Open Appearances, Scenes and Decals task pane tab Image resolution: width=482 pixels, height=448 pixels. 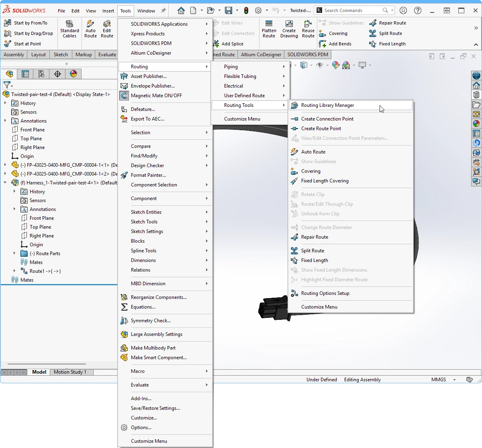tap(476, 124)
